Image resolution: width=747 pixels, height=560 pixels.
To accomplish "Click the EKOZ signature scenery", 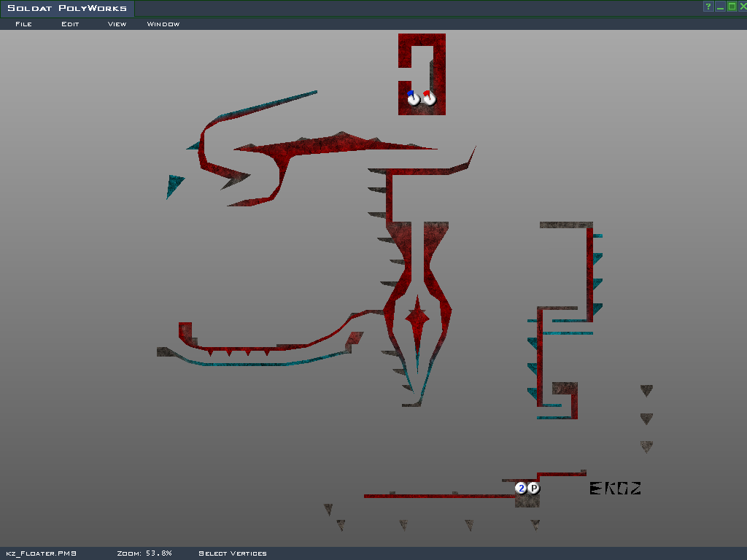I will [615, 489].
